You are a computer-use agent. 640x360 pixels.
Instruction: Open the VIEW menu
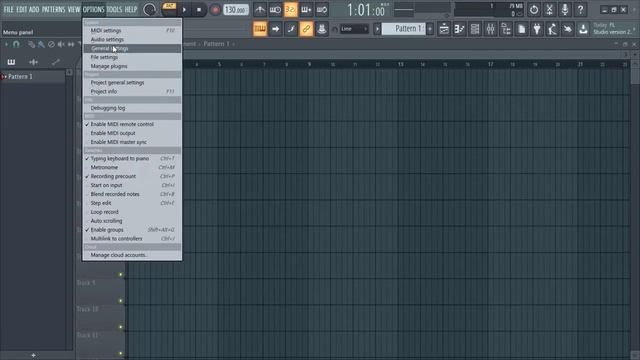tap(74, 9)
